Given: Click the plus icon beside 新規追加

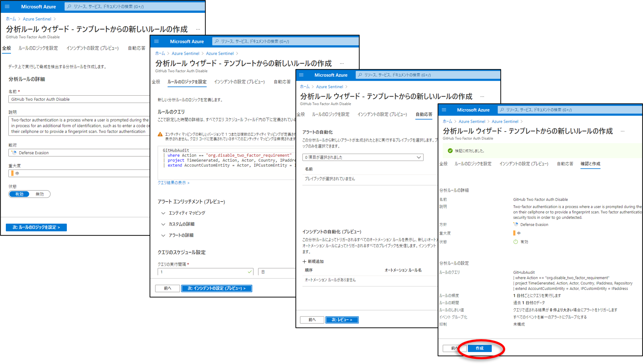Looking at the screenshot, I should [304, 261].
